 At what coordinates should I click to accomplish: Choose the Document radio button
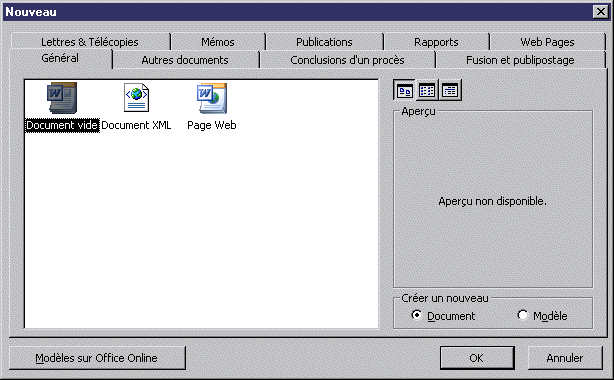click(x=417, y=315)
